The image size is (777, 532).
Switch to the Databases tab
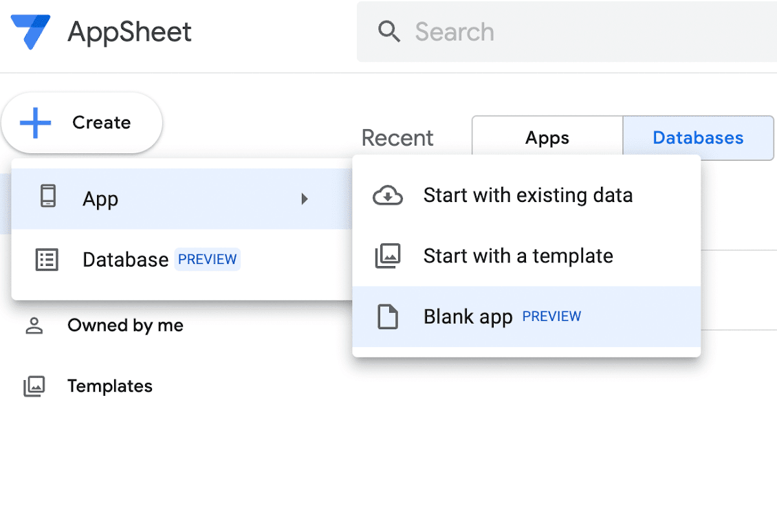coord(698,137)
